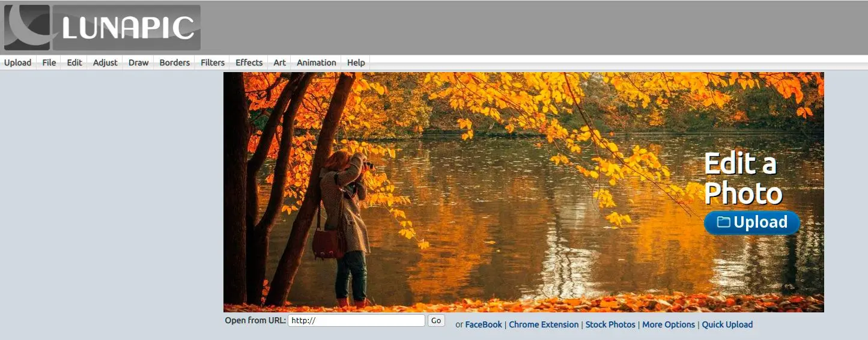Follow the FaceBook link
868x340 pixels.
click(483, 324)
